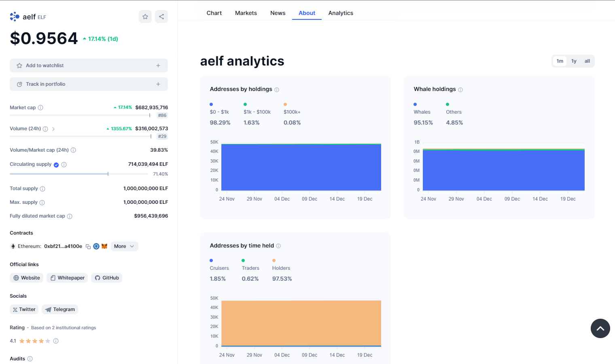Click Track in portfolio button

pos(89,84)
